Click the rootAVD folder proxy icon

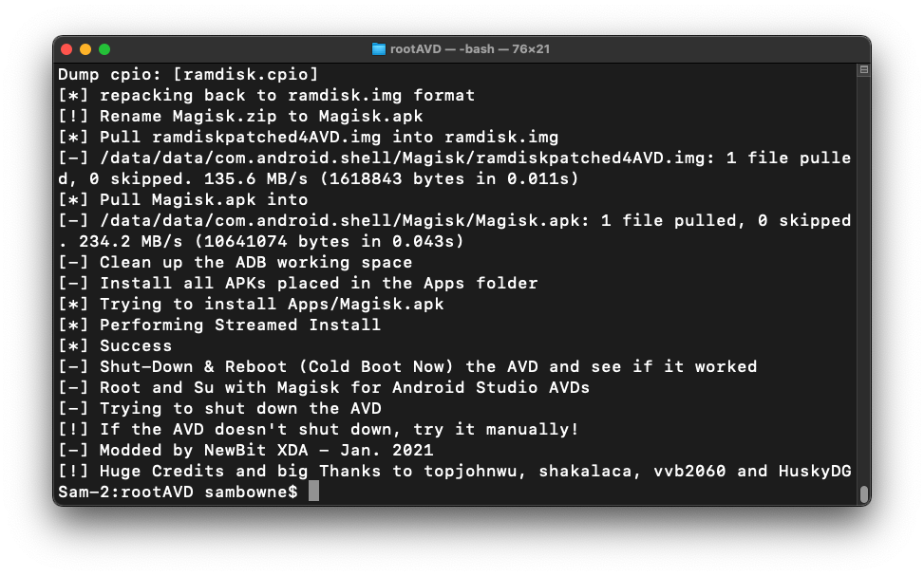coord(378,49)
